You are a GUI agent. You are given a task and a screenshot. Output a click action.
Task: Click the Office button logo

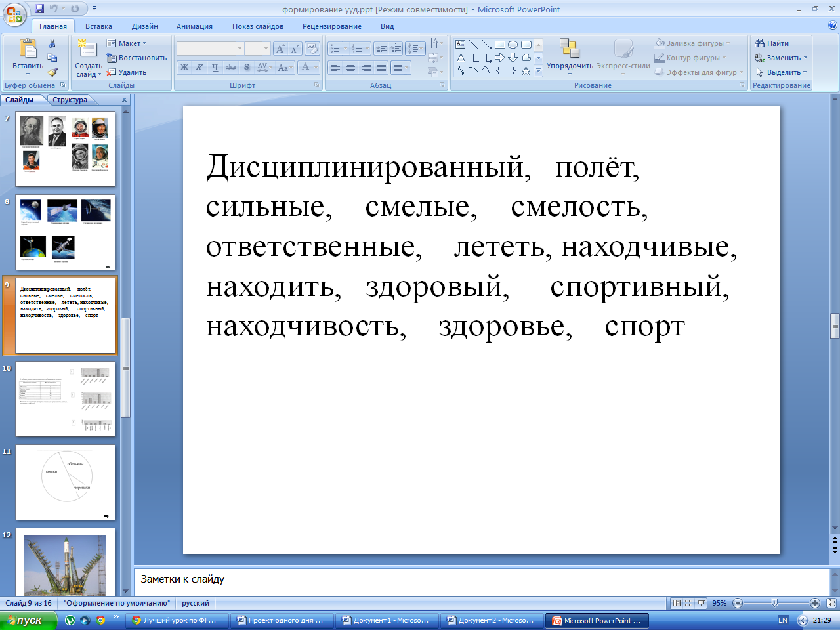14,14
